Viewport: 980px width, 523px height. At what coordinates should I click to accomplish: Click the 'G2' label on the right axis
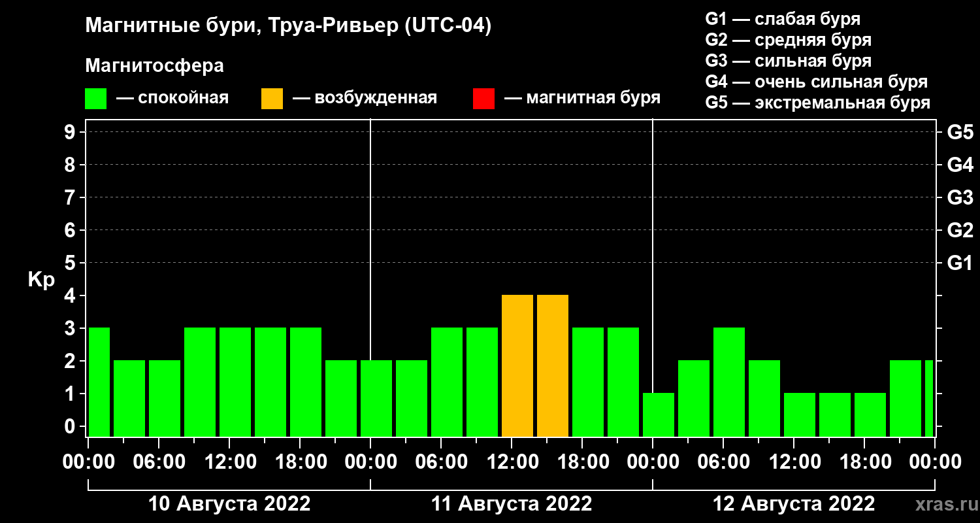point(960,231)
